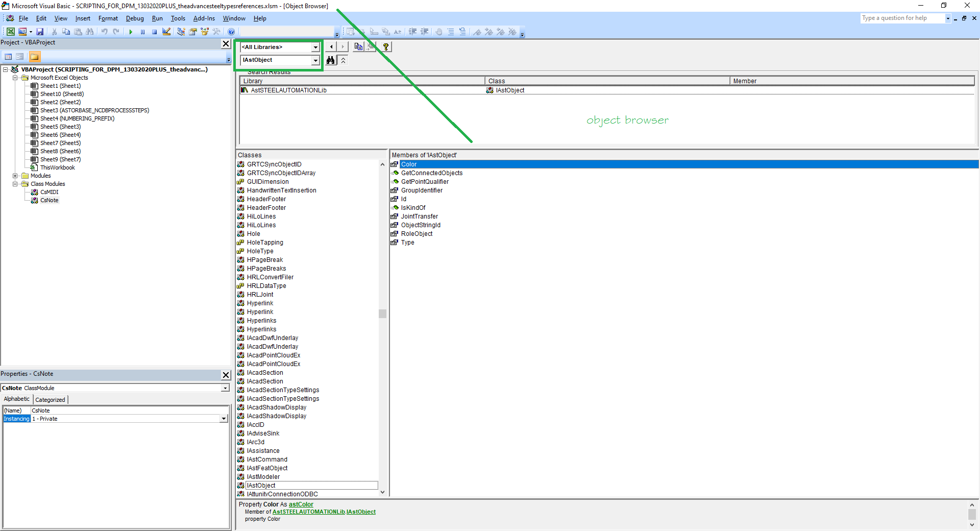Toggle Design Mode on the toolbar

[166, 31]
